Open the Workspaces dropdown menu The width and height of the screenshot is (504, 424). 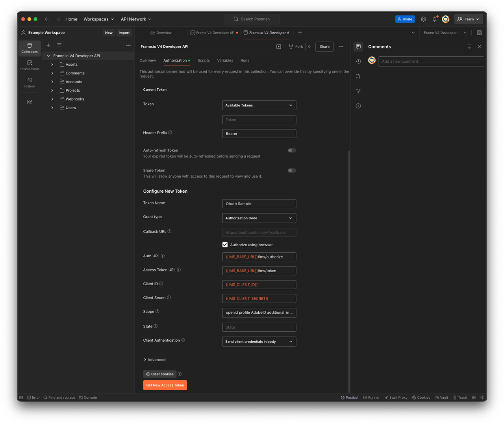(x=98, y=19)
